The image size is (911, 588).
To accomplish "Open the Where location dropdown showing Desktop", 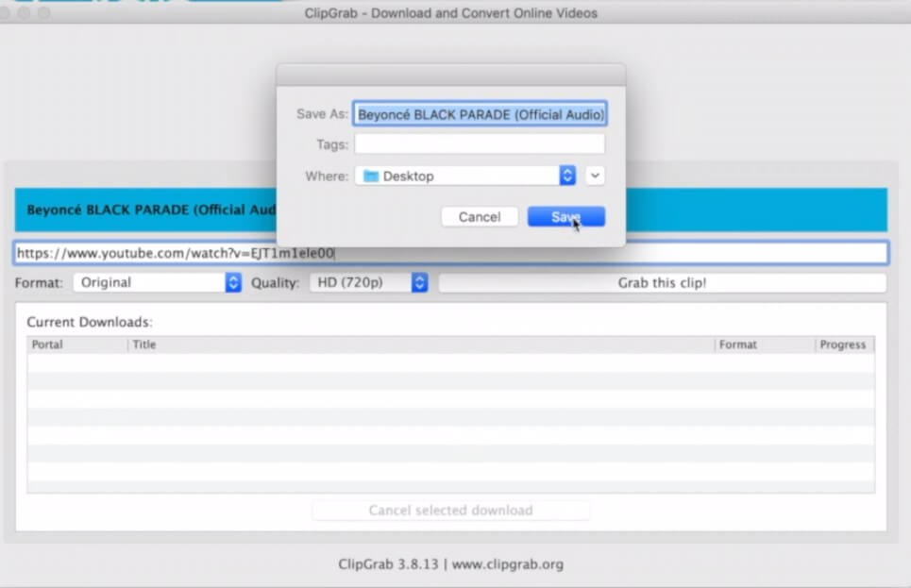I will point(465,176).
